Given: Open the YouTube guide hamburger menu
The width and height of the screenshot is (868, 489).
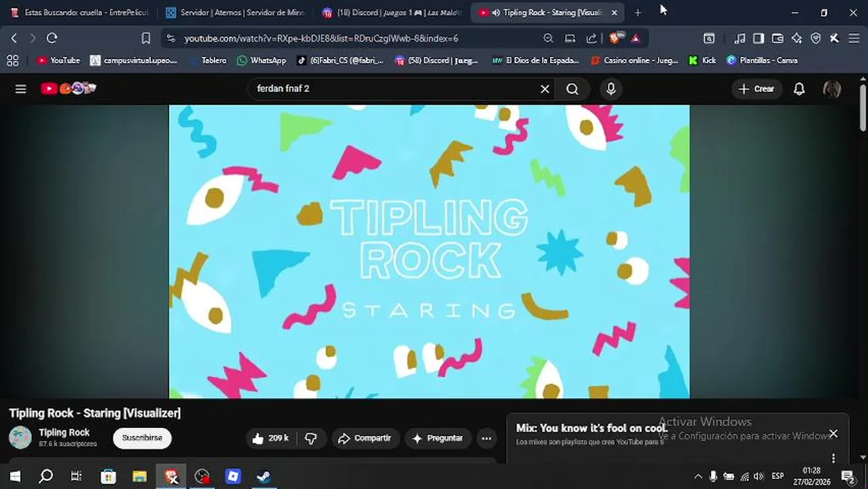Looking at the screenshot, I should tap(21, 89).
